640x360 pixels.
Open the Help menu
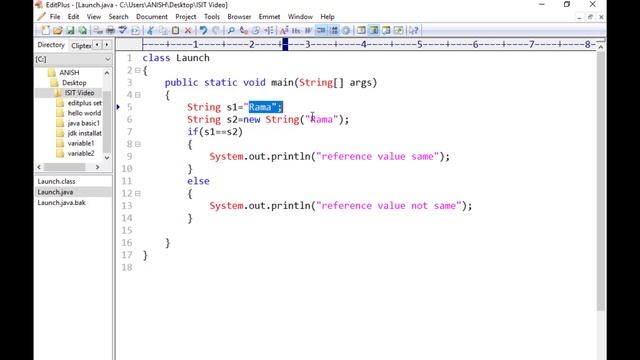point(327,17)
